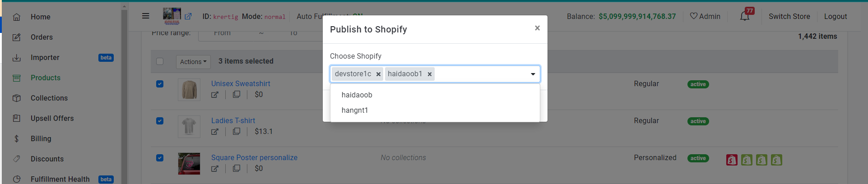The image size is (868, 184).
Task: Open Unisex Sweatshirt external link icon
Action: [x=215, y=95]
